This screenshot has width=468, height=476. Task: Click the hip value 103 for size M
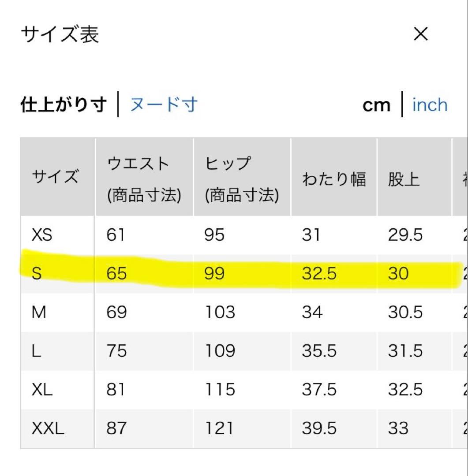[x=220, y=312]
